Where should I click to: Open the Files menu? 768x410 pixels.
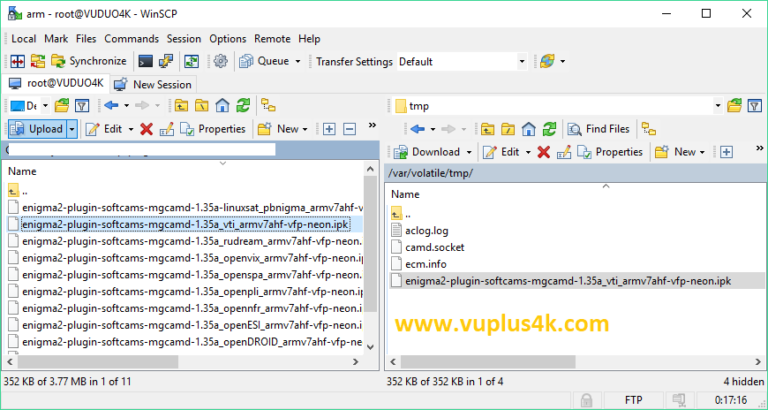click(x=86, y=39)
